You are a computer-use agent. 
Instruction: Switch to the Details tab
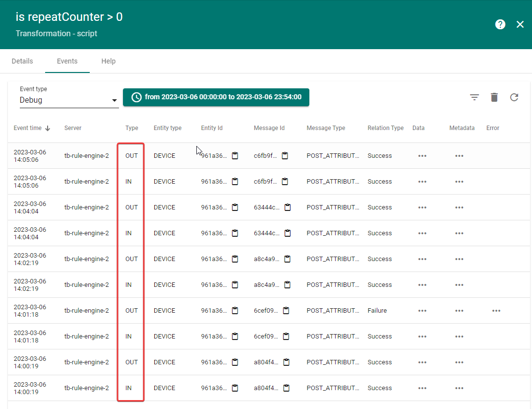[x=22, y=61]
